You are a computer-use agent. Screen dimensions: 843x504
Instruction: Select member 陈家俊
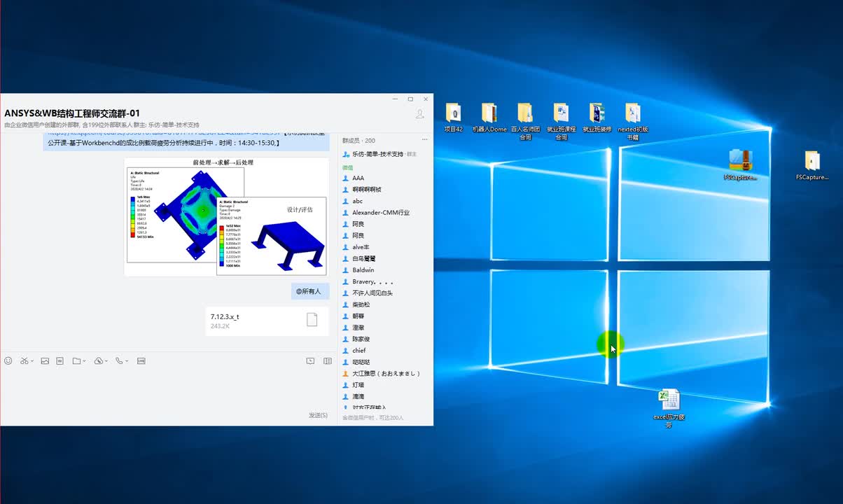(384, 339)
